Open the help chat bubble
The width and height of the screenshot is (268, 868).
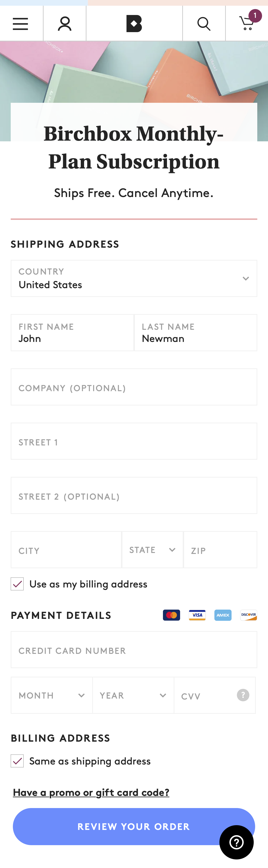236,842
